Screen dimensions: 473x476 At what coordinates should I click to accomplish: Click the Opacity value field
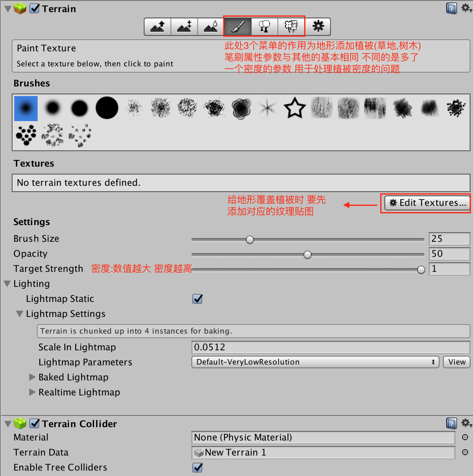[x=449, y=254]
